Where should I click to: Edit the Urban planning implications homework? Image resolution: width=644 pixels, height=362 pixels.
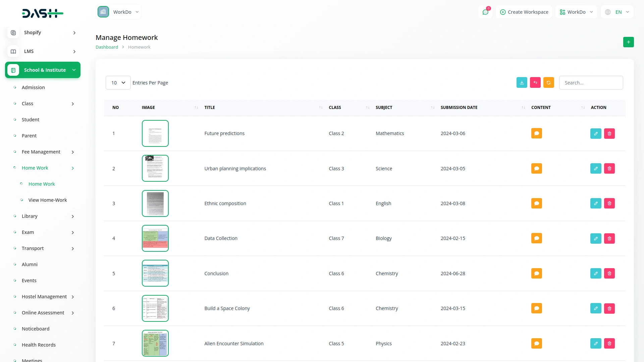[595, 169]
